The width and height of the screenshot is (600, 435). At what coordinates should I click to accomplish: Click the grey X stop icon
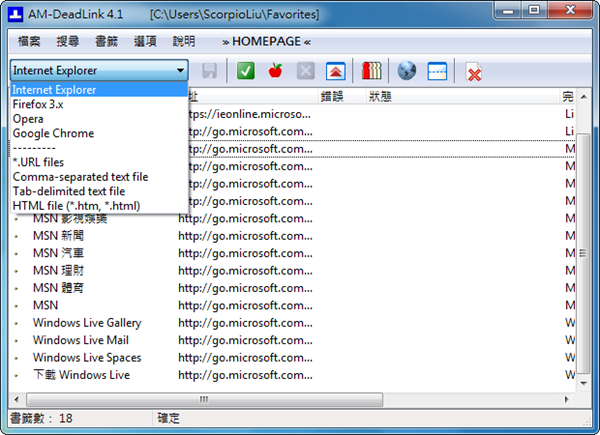click(x=306, y=71)
